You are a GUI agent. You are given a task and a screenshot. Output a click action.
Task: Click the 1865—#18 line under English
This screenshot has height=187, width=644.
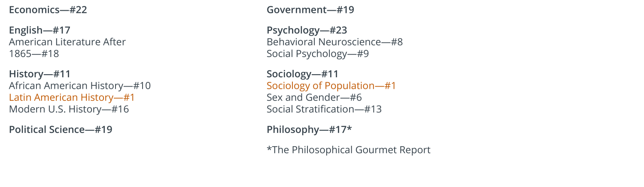tap(34, 54)
